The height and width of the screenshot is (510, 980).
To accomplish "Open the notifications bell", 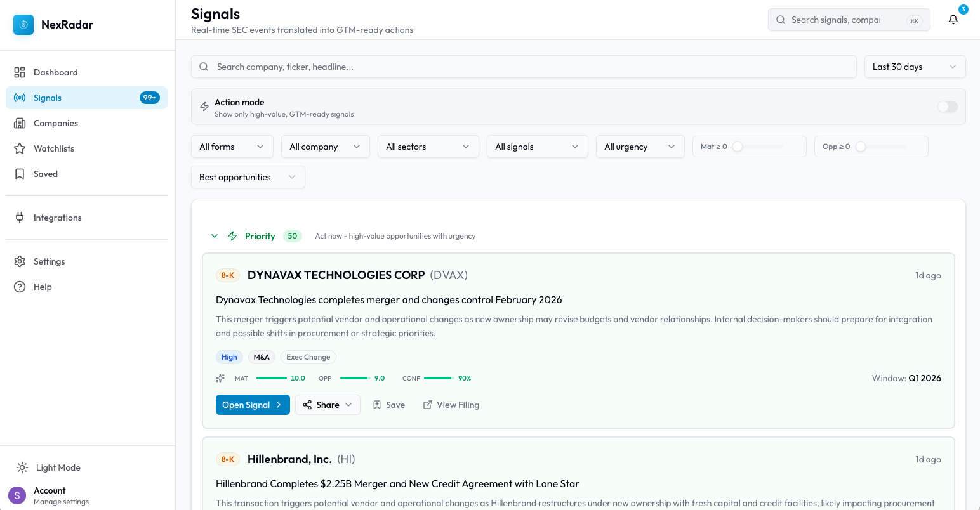I will coord(953,20).
